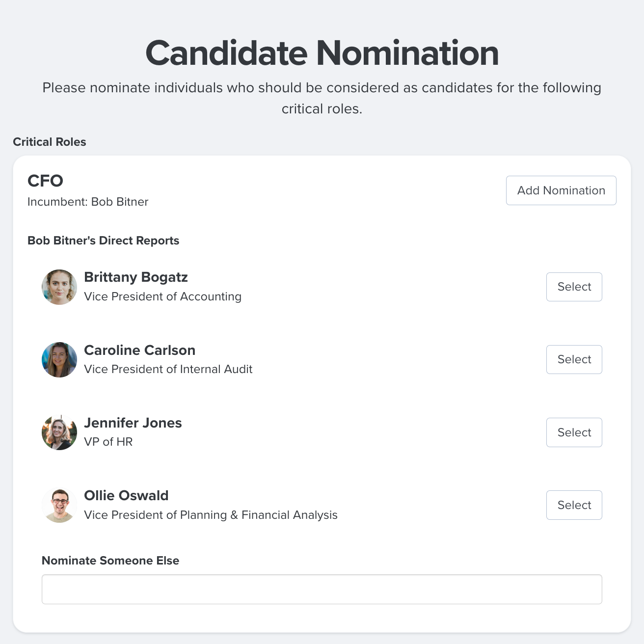Select Brittany Bogatz as a candidate
The width and height of the screenshot is (644, 644).
point(574,287)
